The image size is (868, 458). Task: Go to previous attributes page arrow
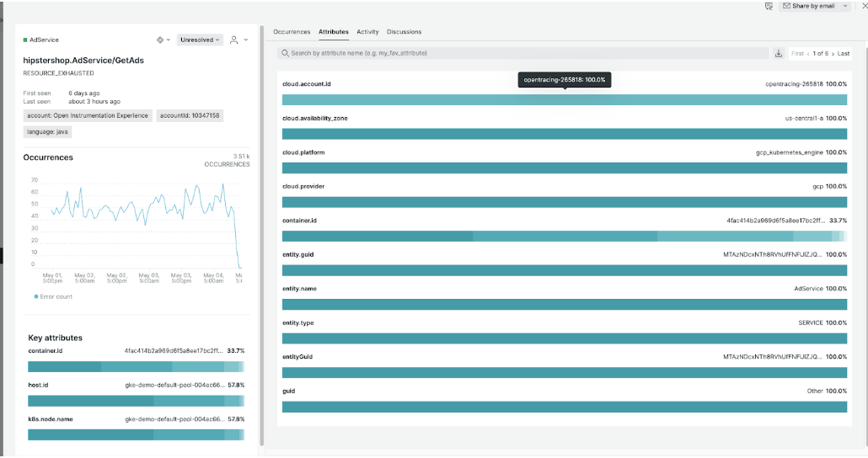(x=809, y=54)
